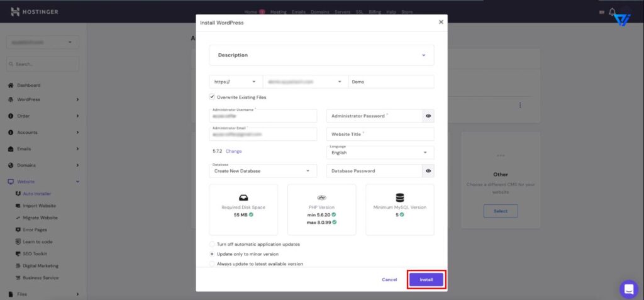The height and width of the screenshot is (300, 644).
Task: Click the Error Pages icon
Action: [18, 230]
